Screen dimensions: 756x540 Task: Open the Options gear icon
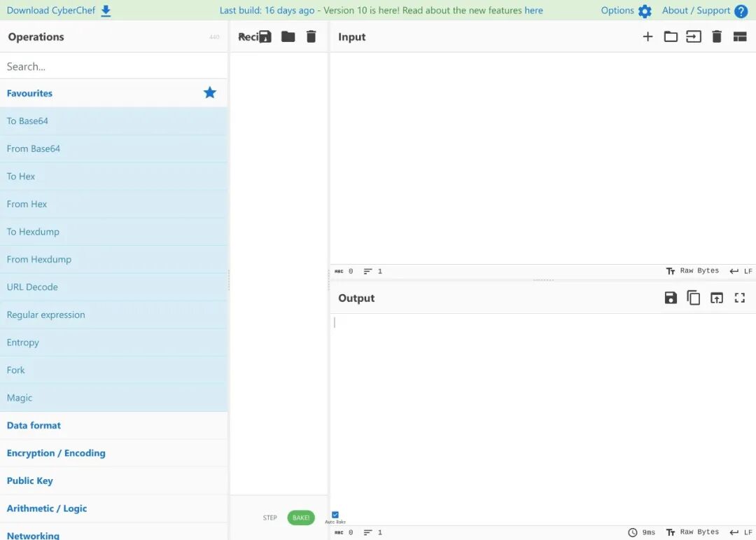645,11
